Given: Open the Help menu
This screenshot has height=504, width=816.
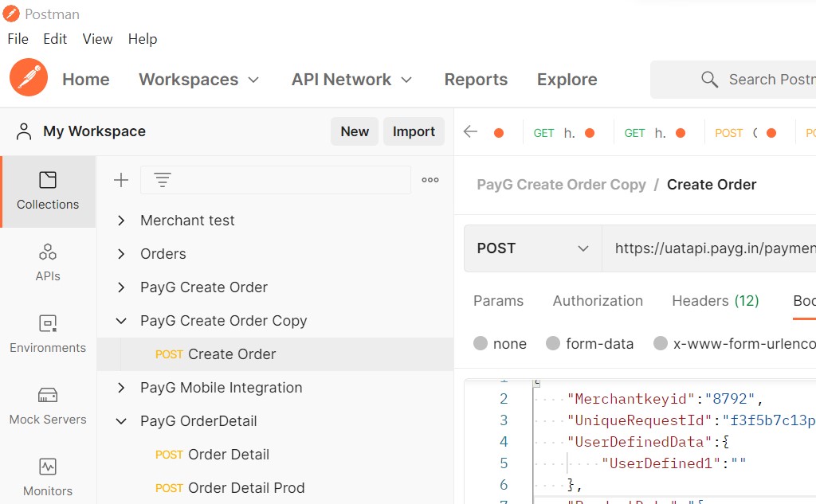Looking at the screenshot, I should tap(143, 39).
